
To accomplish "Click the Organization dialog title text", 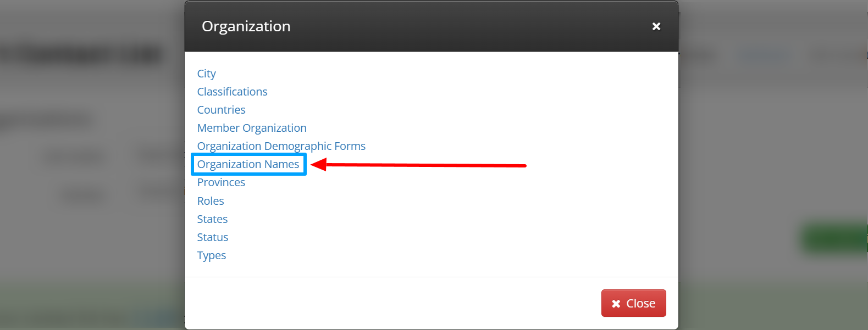I will click(246, 26).
